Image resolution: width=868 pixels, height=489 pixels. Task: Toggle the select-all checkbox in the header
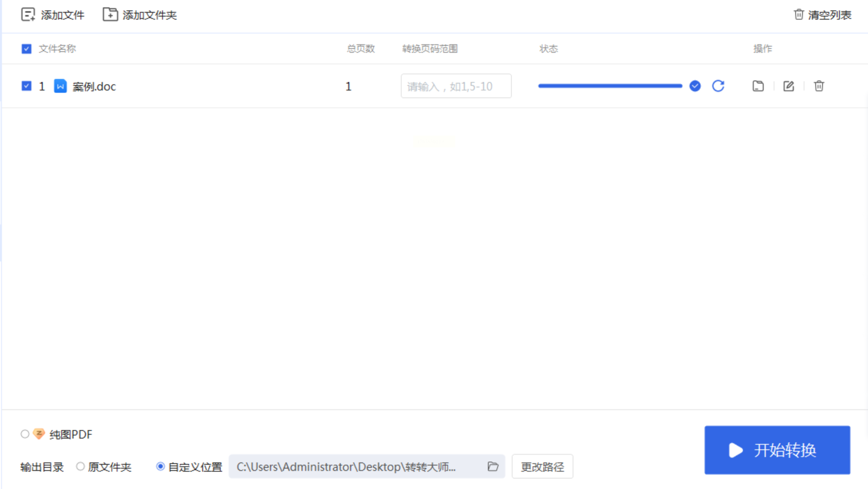pyautogui.click(x=26, y=49)
